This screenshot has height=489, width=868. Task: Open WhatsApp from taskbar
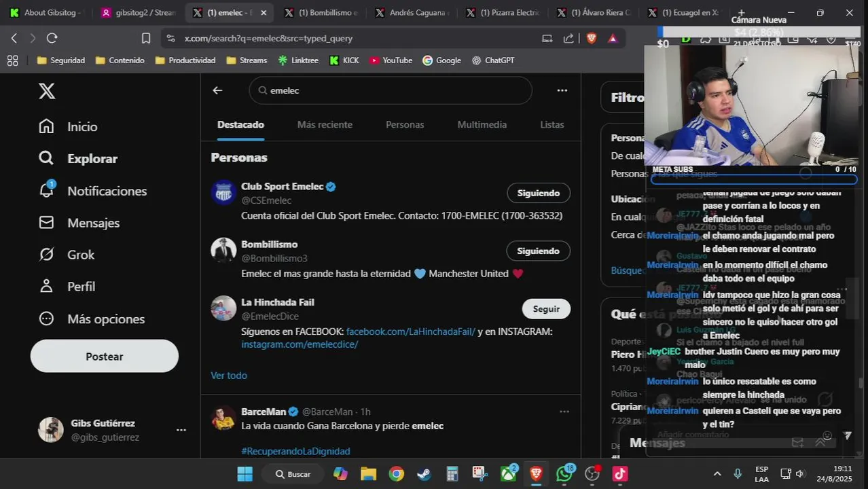[564, 474]
